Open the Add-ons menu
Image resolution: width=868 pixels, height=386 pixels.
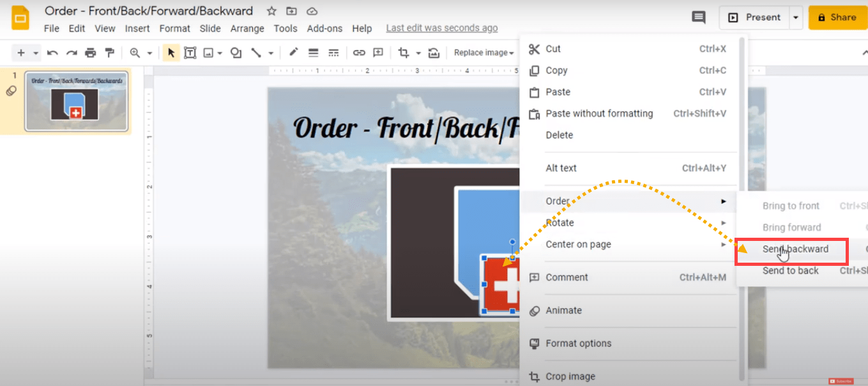325,28
